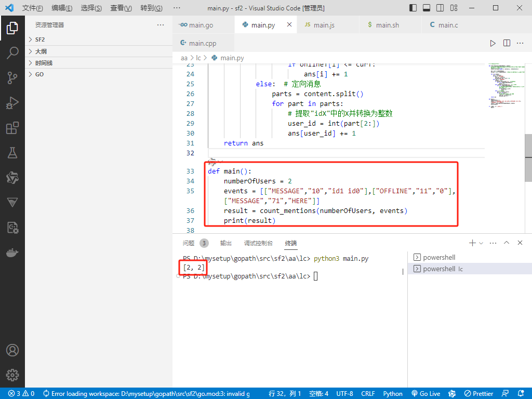Open the 转到(G) menu
The height and width of the screenshot is (399, 532).
[151, 8]
